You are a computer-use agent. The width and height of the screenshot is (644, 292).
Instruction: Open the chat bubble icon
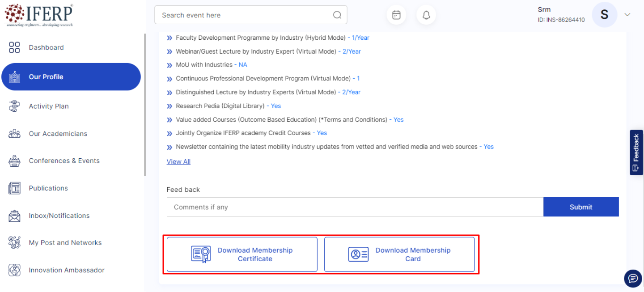tap(633, 279)
